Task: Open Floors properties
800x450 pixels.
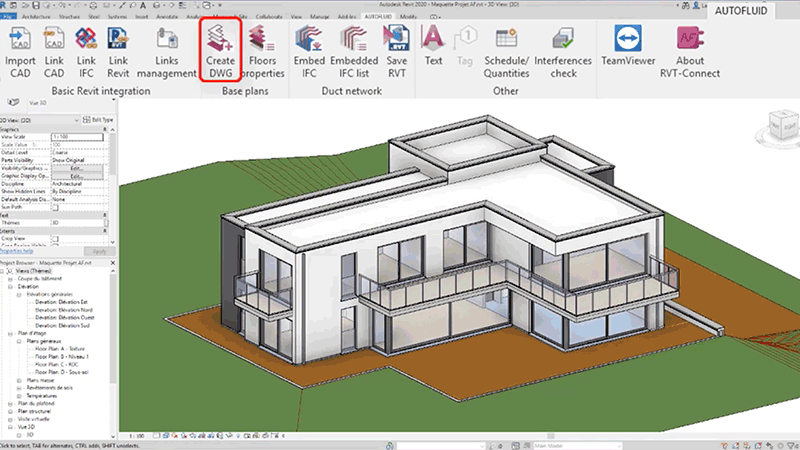Action: tap(263, 53)
